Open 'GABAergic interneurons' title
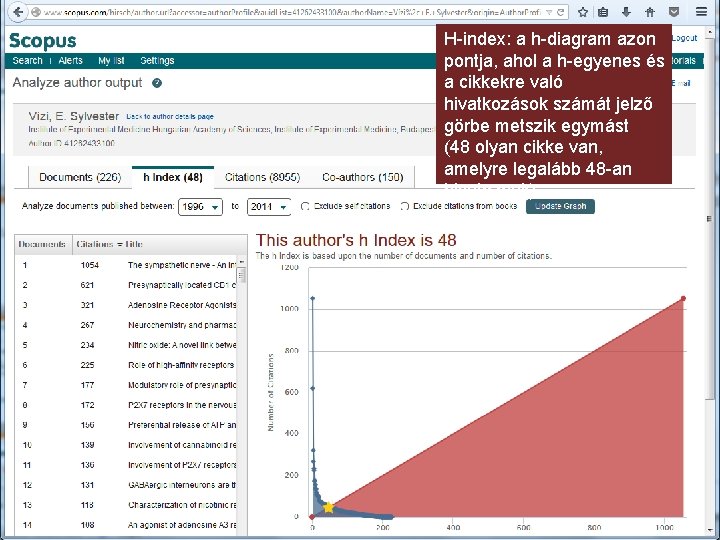This screenshot has height=540, width=720. tap(182, 485)
